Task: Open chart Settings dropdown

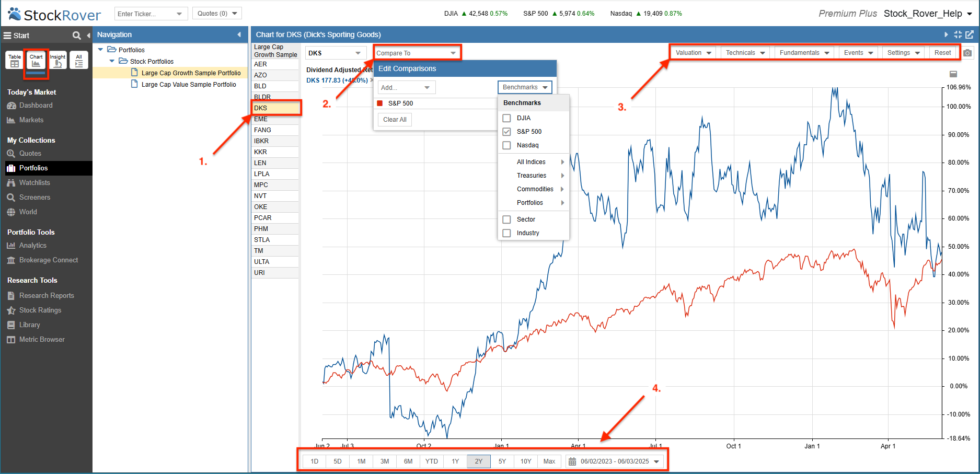Action: tap(903, 53)
